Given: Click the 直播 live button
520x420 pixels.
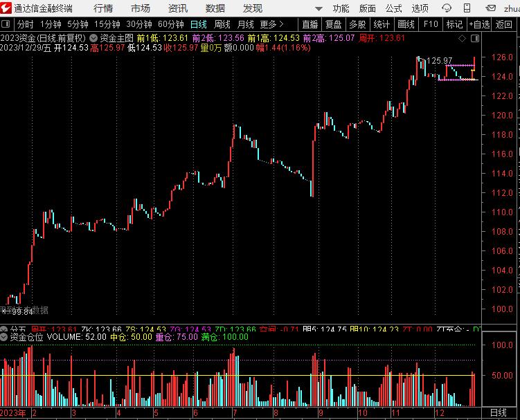Looking at the screenshot, I should pyautogui.click(x=310, y=24).
